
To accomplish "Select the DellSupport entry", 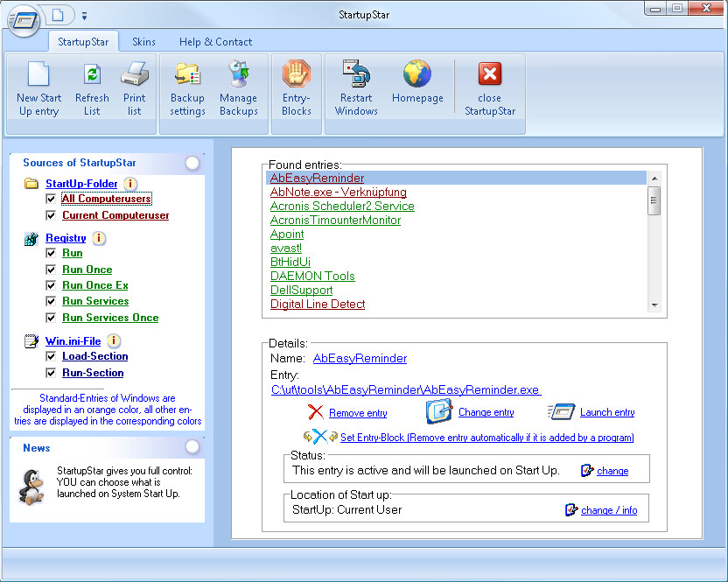I will point(301,290).
